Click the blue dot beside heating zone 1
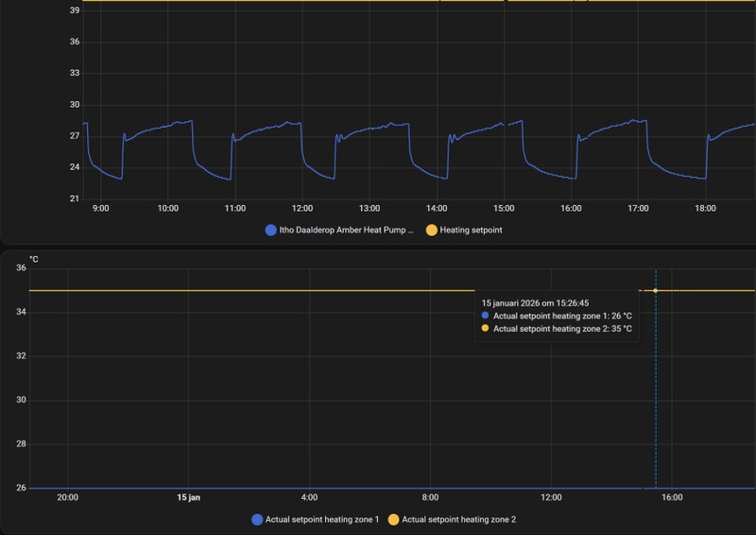 [x=257, y=520]
